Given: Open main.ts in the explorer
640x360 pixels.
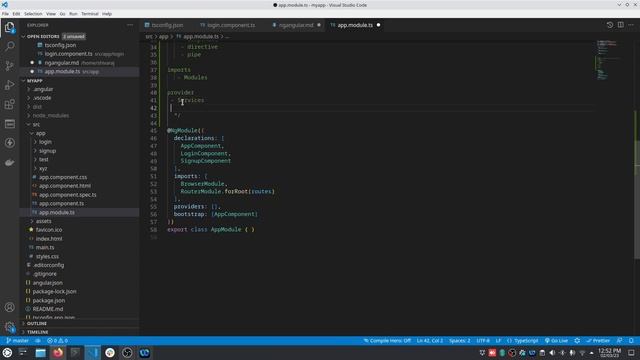Looking at the screenshot, I should [80, 247].
